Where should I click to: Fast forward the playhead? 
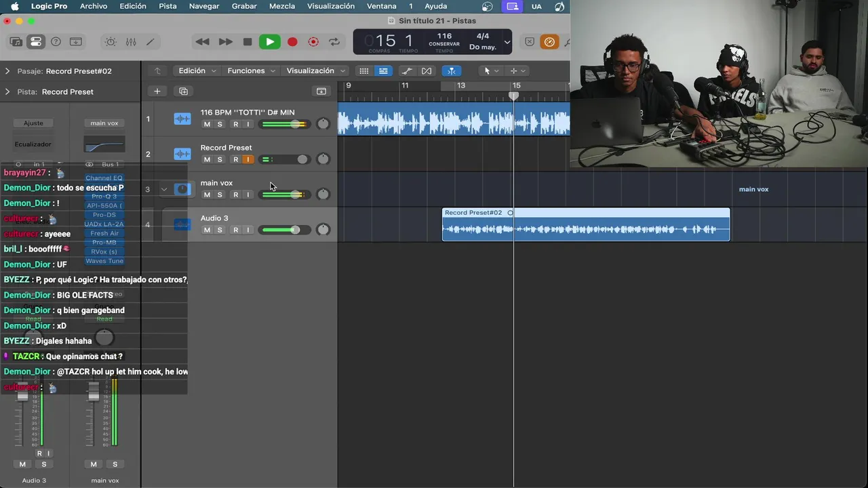click(x=225, y=42)
